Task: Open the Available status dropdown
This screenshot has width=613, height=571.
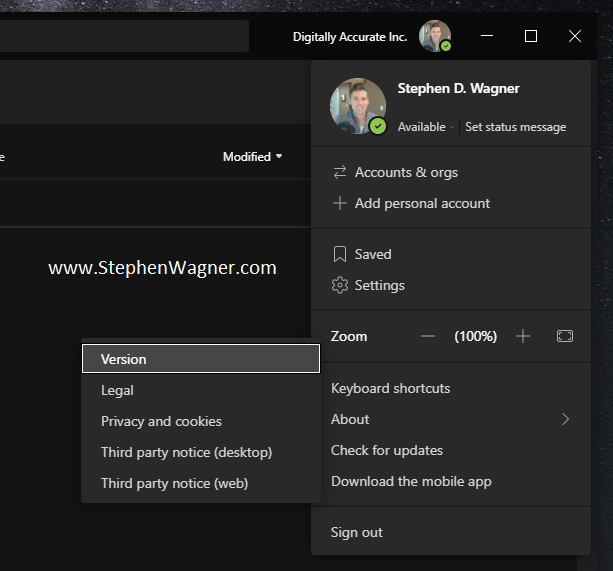Action: (x=425, y=127)
